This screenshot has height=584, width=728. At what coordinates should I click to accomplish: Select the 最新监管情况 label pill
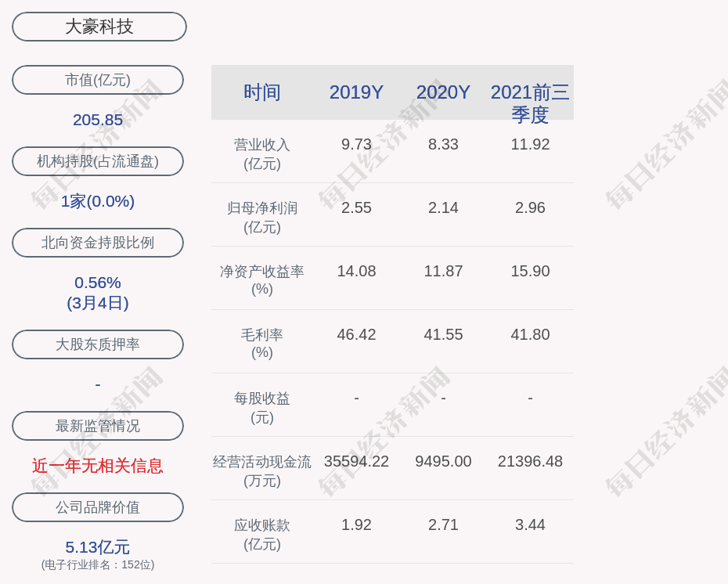click(x=98, y=426)
